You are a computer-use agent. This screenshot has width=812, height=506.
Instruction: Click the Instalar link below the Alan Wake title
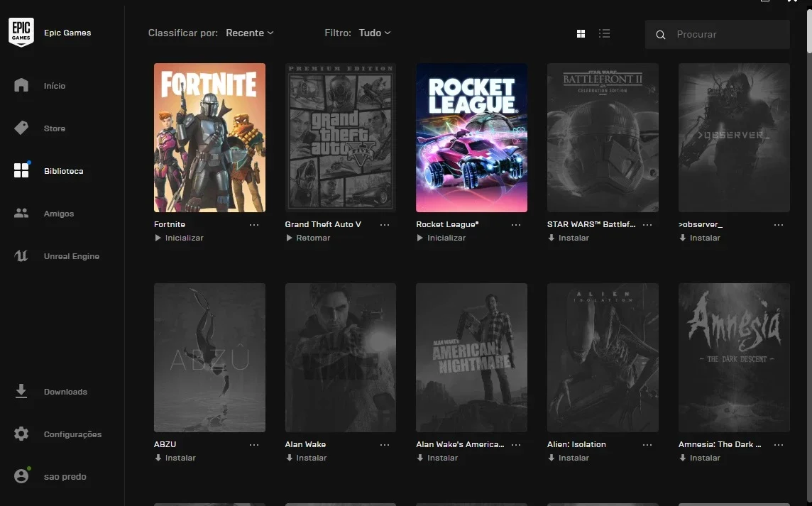click(x=306, y=458)
